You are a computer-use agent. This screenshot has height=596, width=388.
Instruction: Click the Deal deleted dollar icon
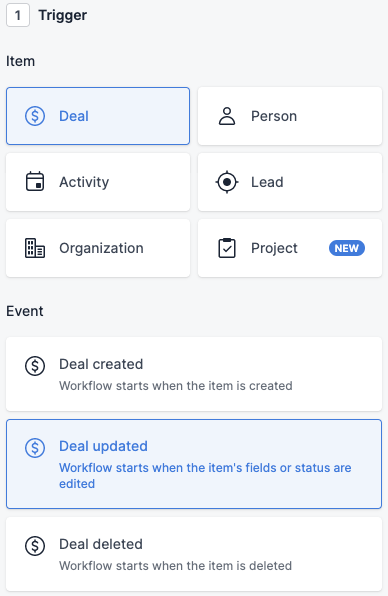pyautogui.click(x=35, y=546)
